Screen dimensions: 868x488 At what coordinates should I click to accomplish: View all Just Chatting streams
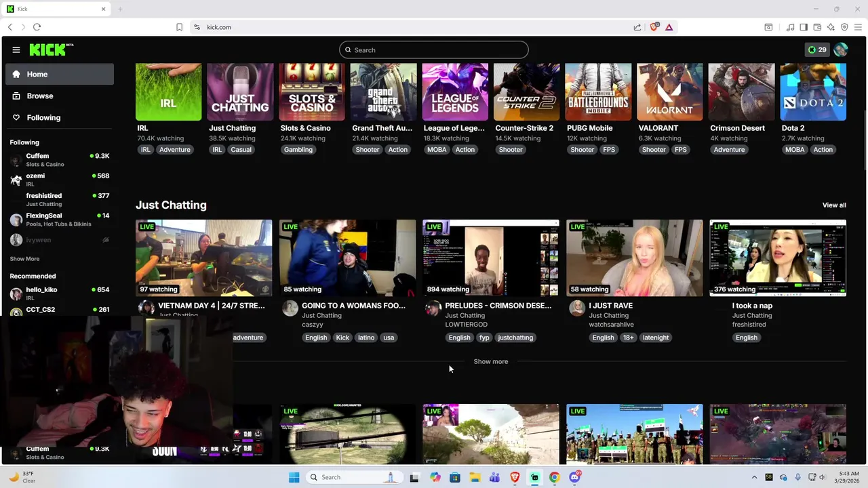click(x=834, y=205)
